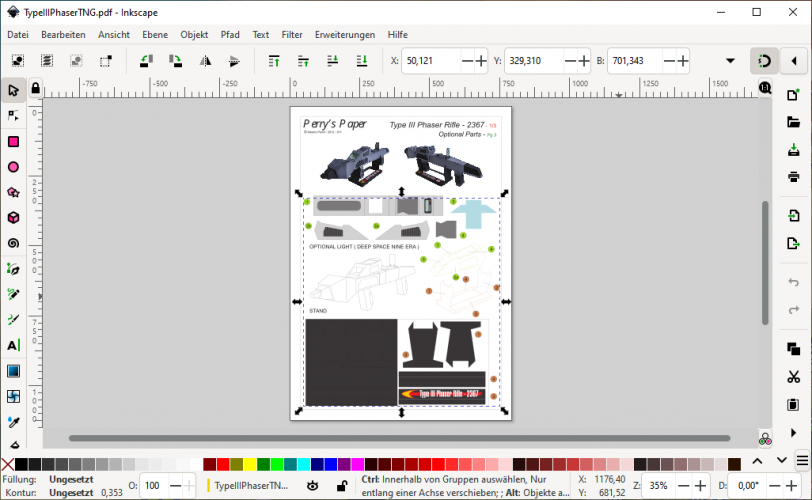
Task: Click the Cut scissors icon
Action: coord(793,377)
